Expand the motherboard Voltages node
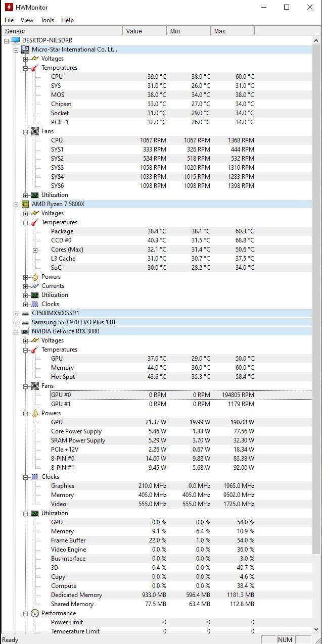The width and height of the screenshot is (322, 644). tap(26, 59)
